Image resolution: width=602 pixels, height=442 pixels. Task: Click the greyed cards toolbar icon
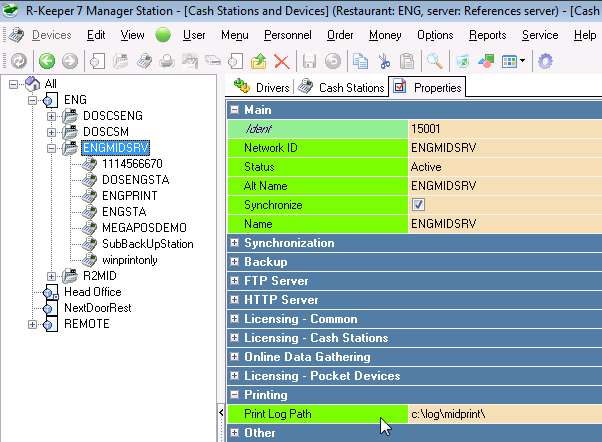tap(213, 61)
